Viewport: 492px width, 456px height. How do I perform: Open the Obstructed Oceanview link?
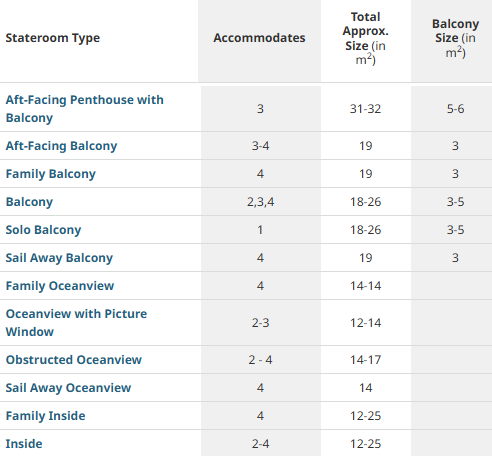tap(74, 360)
